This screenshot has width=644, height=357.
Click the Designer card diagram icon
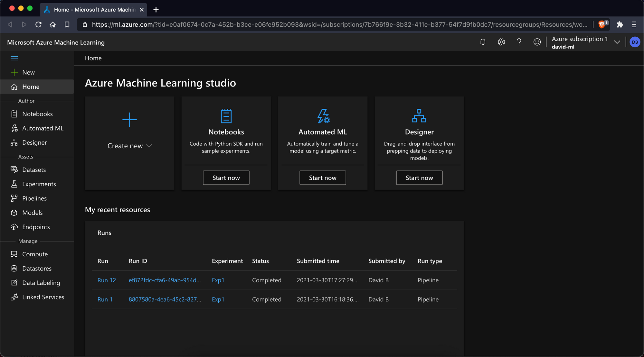point(419,116)
